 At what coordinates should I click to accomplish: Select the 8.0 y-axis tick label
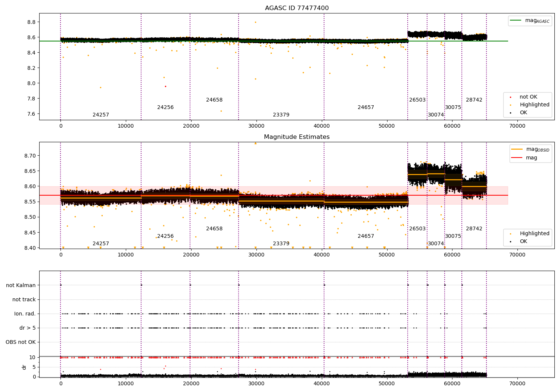[31, 84]
